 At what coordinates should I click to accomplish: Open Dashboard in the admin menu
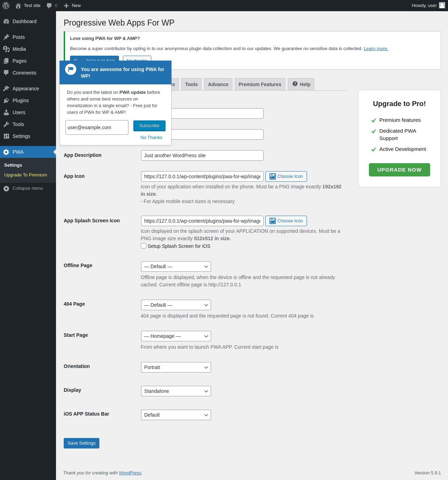point(28,21)
